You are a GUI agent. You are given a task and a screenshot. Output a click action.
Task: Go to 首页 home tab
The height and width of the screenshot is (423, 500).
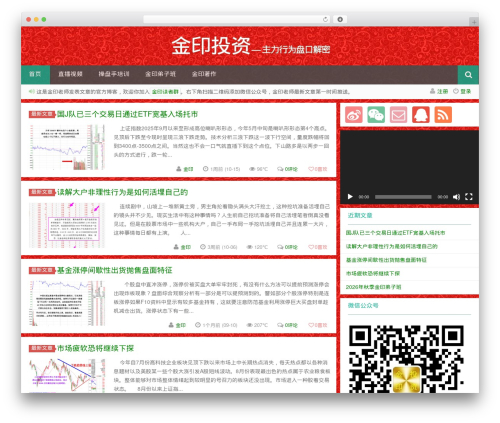35,74
